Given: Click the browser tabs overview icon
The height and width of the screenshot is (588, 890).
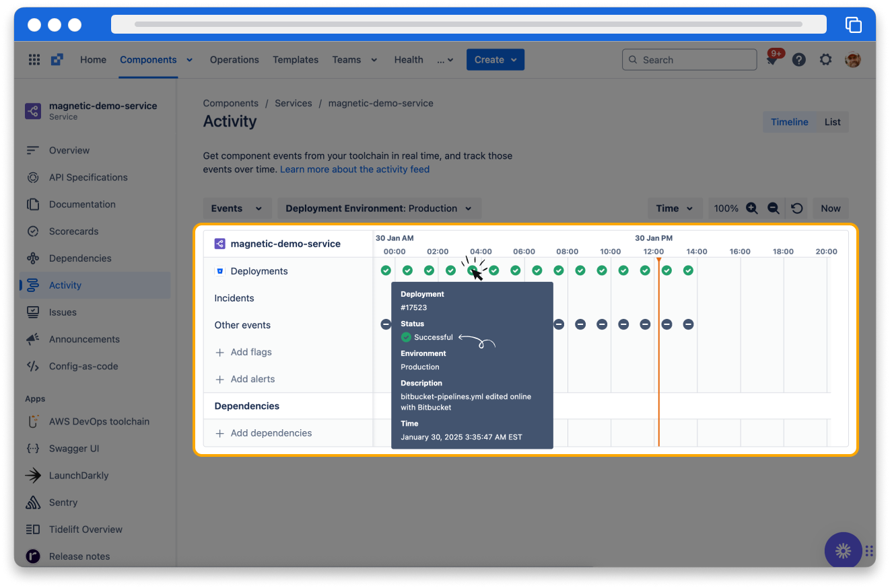Looking at the screenshot, I should coord(853,24).
